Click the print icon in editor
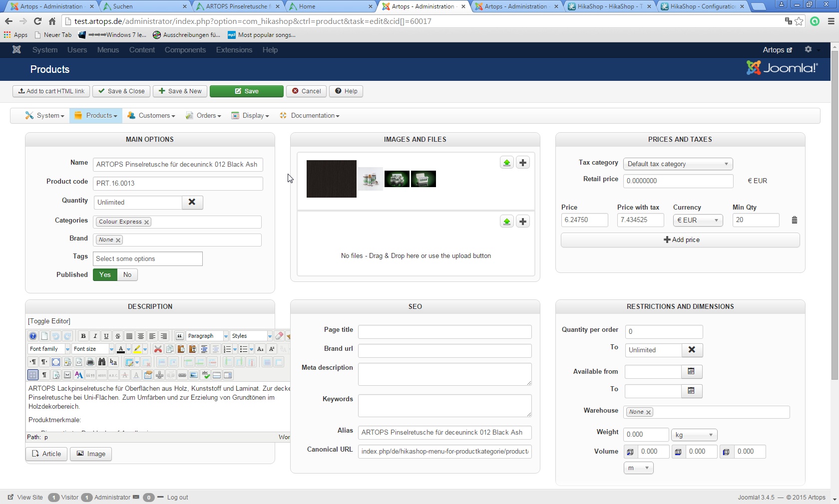Screen dimensions: 839x504 [90, 362]
